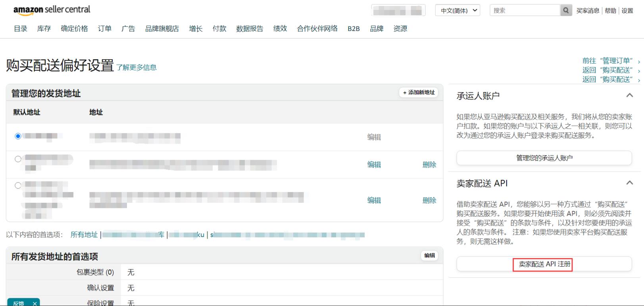
Task: Open 设置 in the header
Action: [627, 11]
